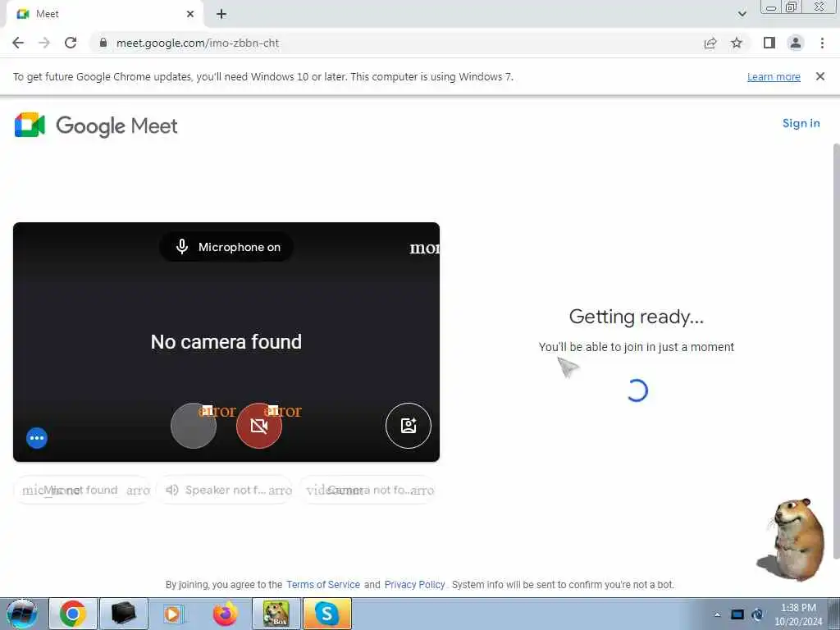This screenshot has width=840, height=630.
Task: Open the media player taskbar icon
Action: tap(173, 614)
